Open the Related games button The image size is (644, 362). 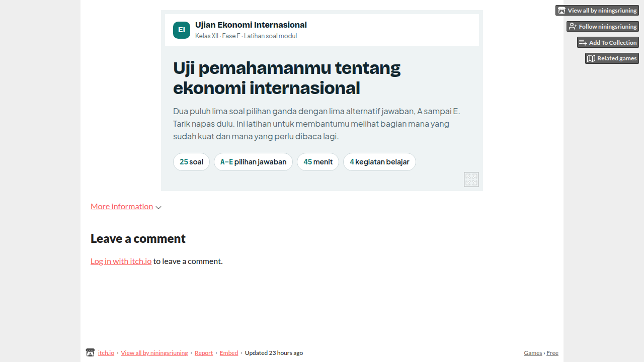(x=612, y=58)
